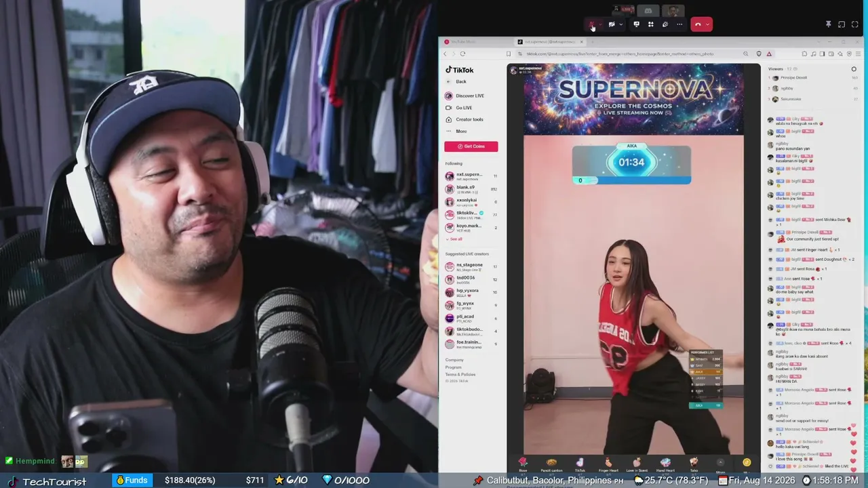Enter full screen for the call

[x=855, y=24]
